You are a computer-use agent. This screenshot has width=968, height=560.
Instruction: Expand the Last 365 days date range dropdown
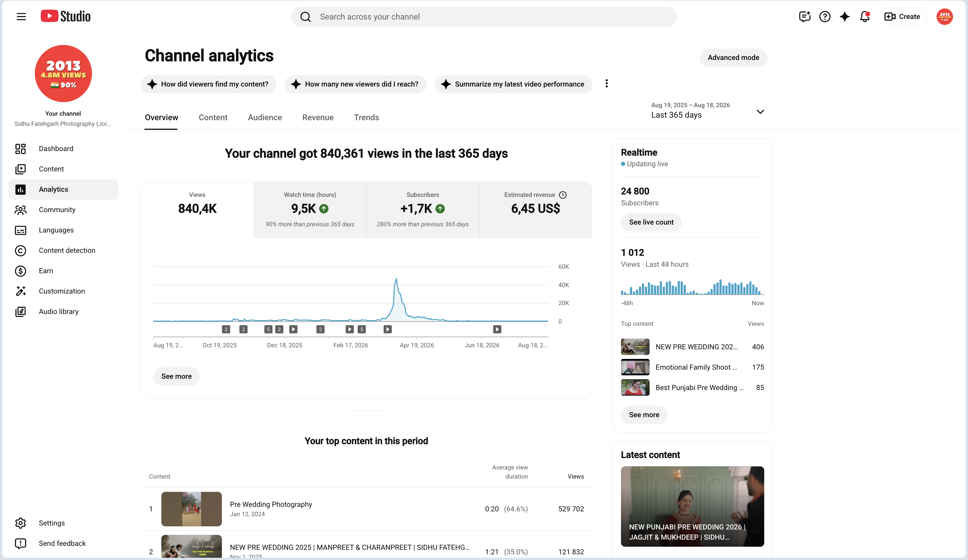(x=707, y=111)
